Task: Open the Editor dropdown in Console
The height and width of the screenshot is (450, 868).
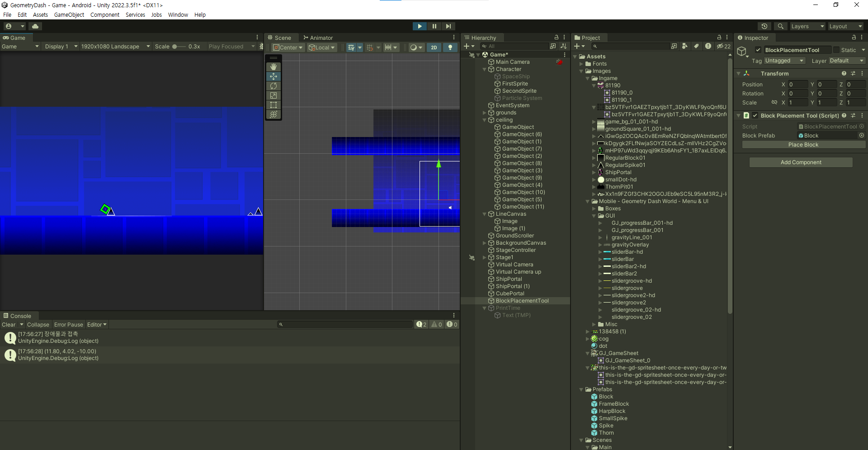Action: coord(97,324)
